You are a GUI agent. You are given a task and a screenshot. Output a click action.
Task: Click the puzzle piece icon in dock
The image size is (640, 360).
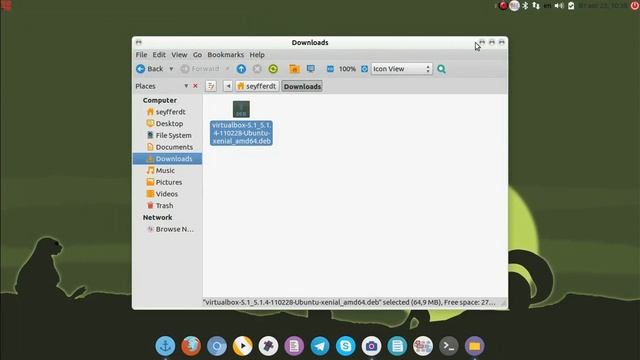click(268, 346)
